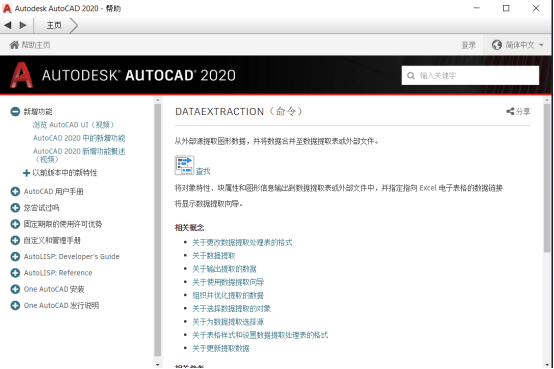Expand AutoLISP: Developer's Guide node
This screenshot has width=554, height=369.
pyautogui.click(x=15, y=257)
